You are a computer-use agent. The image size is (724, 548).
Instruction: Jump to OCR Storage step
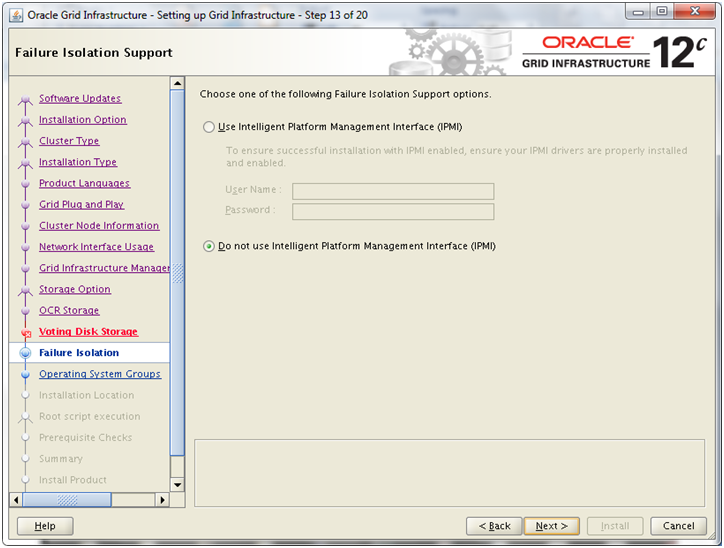coord(69,311)
